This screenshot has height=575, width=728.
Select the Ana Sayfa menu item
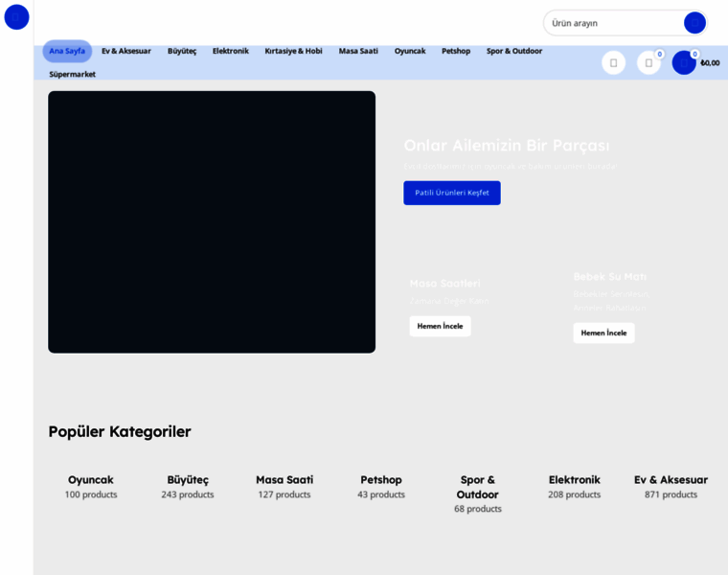tap(67, 51)
